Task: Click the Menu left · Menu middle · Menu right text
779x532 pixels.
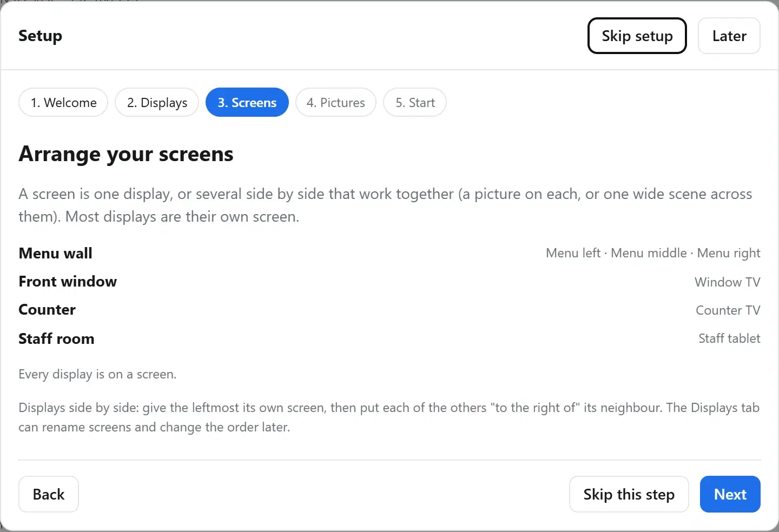Action: coord(653,253)
